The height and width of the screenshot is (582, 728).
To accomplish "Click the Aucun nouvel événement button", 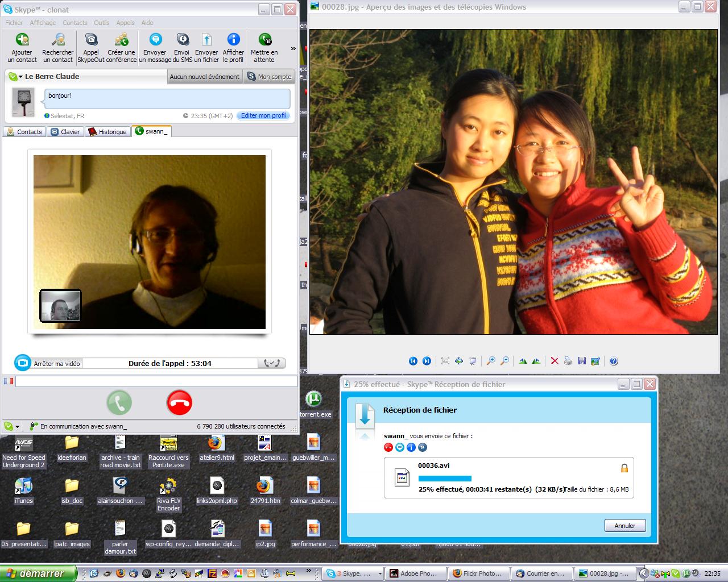I will (x=205, y=77).
